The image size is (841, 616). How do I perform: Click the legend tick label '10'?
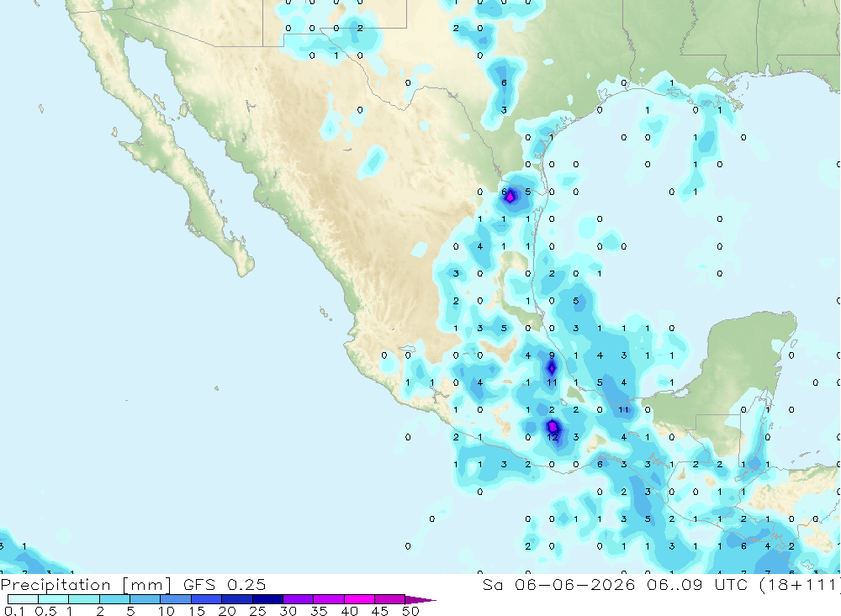(x=167, y=611)
